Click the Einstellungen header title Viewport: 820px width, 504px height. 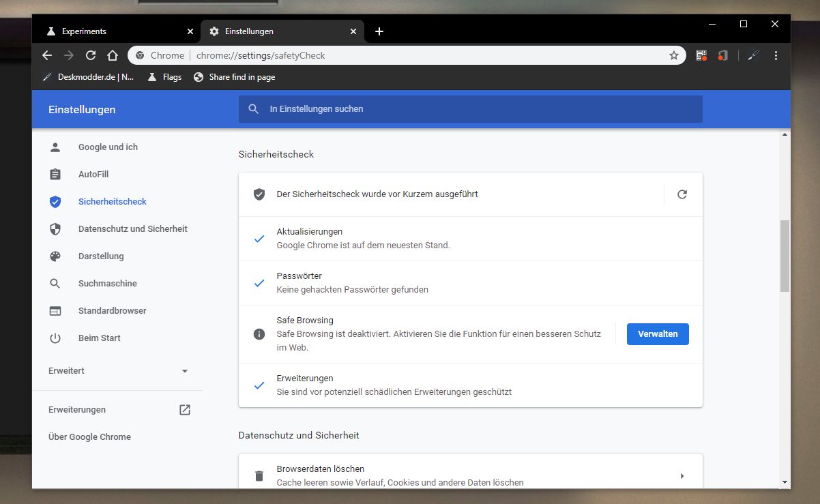(82, 110)
